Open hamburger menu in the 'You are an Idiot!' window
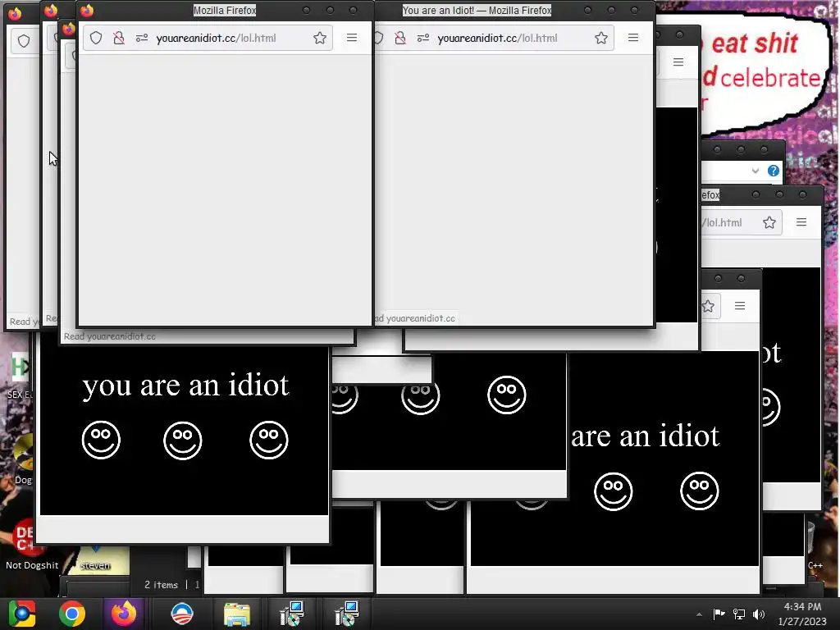The height and width of the screenshot is (630, 840). pos(633,38)
